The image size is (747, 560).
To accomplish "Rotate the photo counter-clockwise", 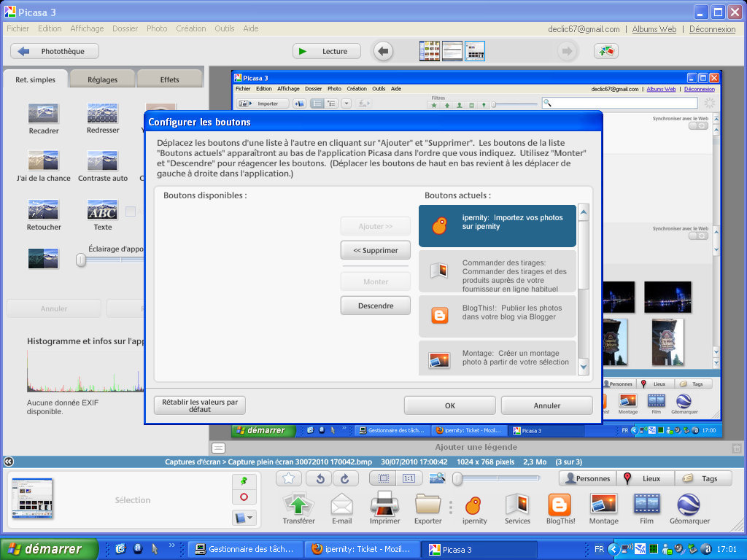I will tap(320, 478).
